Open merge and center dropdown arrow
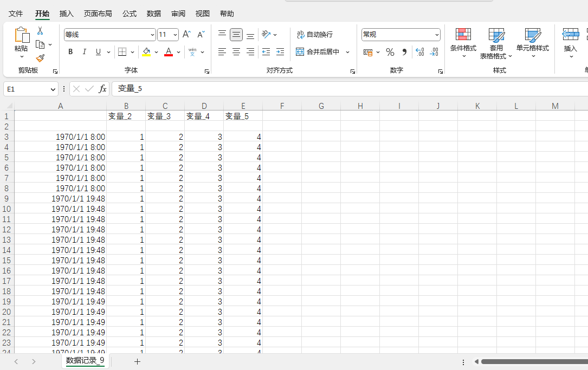588x370 pixels. (347, 51)
